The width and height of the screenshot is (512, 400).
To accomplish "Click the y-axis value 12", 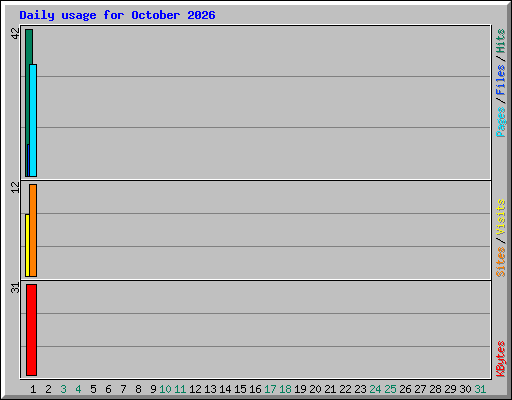I will pyautogui.click(x=15, y=187).
